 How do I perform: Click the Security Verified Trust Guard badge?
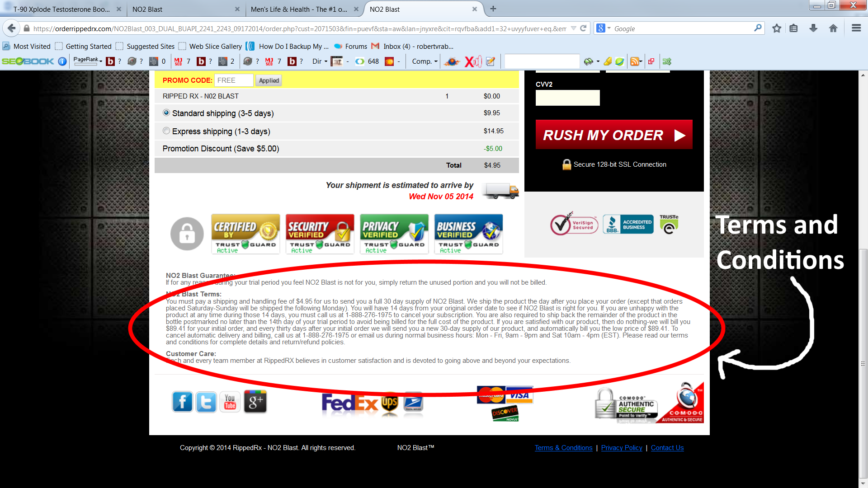pos(320,234)
